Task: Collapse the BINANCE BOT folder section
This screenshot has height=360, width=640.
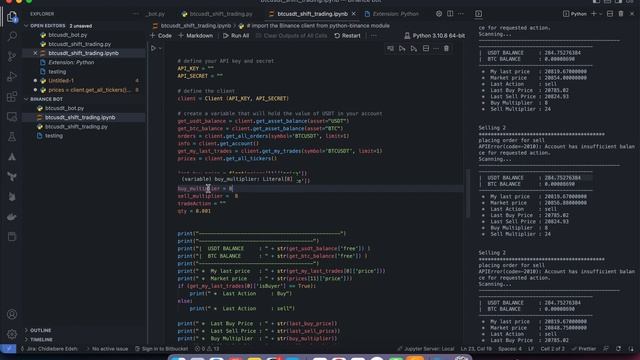Action: 27,99
